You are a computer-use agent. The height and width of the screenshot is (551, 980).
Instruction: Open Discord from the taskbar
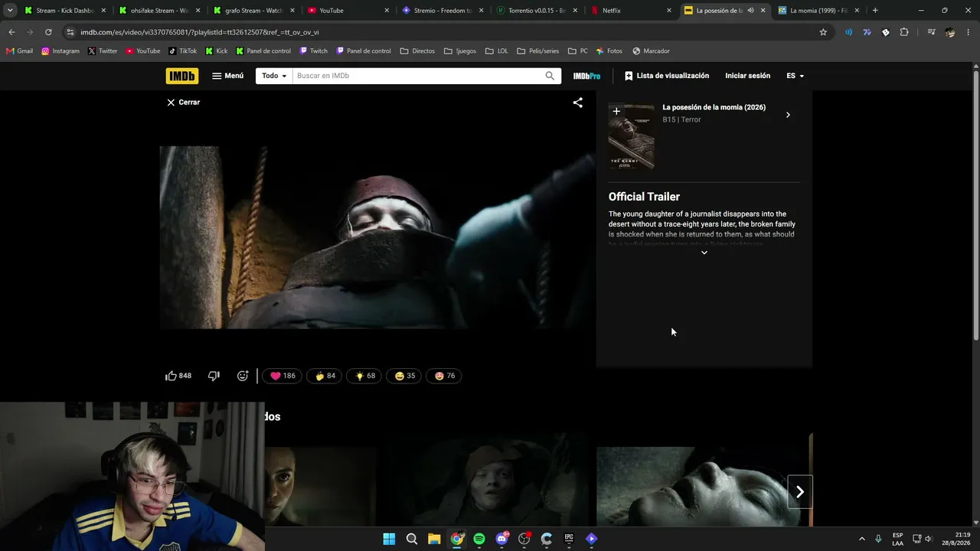[x=501, y=539]
